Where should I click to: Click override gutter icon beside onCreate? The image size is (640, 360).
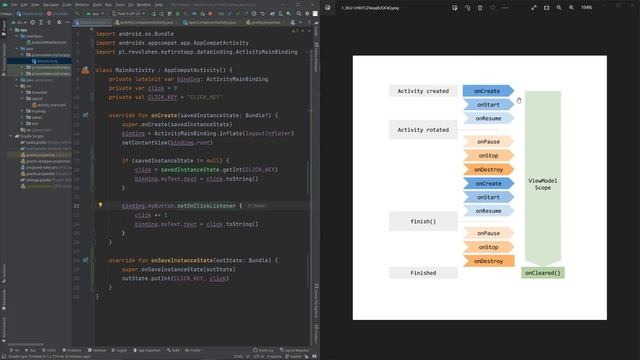tap(85, 115)
